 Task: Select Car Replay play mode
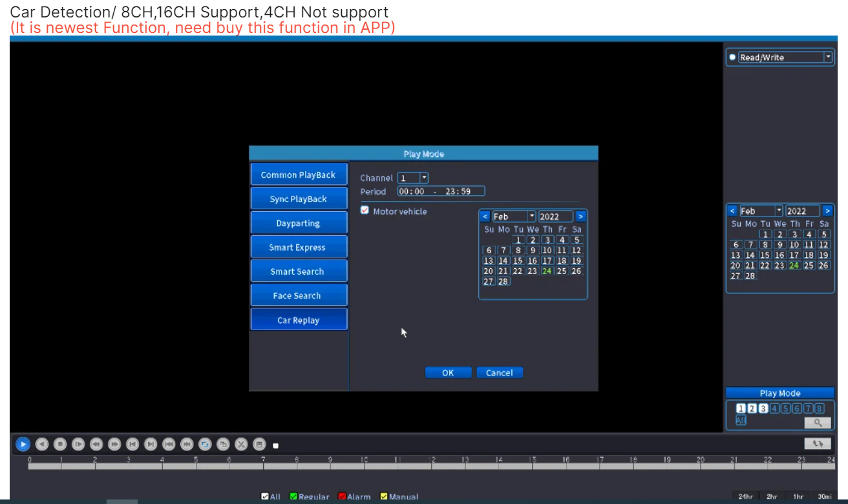click(x=298, y=320)
